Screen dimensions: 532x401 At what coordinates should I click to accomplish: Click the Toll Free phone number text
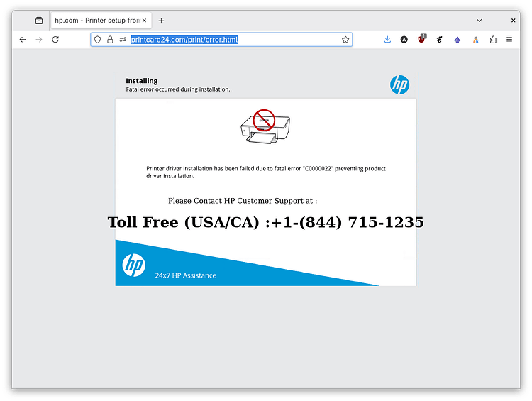coord(266,222)
